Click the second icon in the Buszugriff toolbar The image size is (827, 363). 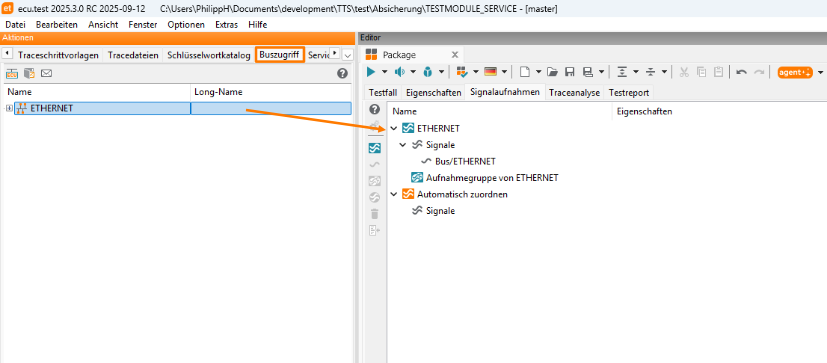coord(30,73)
